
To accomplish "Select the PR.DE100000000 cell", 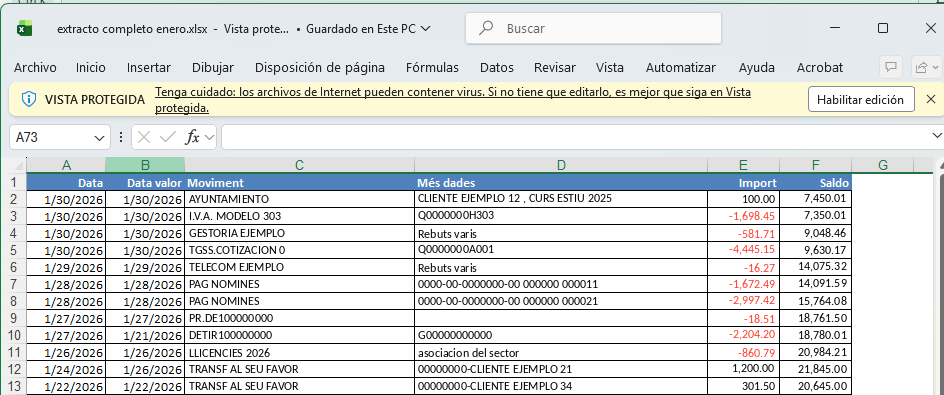I will click(300, 318).
